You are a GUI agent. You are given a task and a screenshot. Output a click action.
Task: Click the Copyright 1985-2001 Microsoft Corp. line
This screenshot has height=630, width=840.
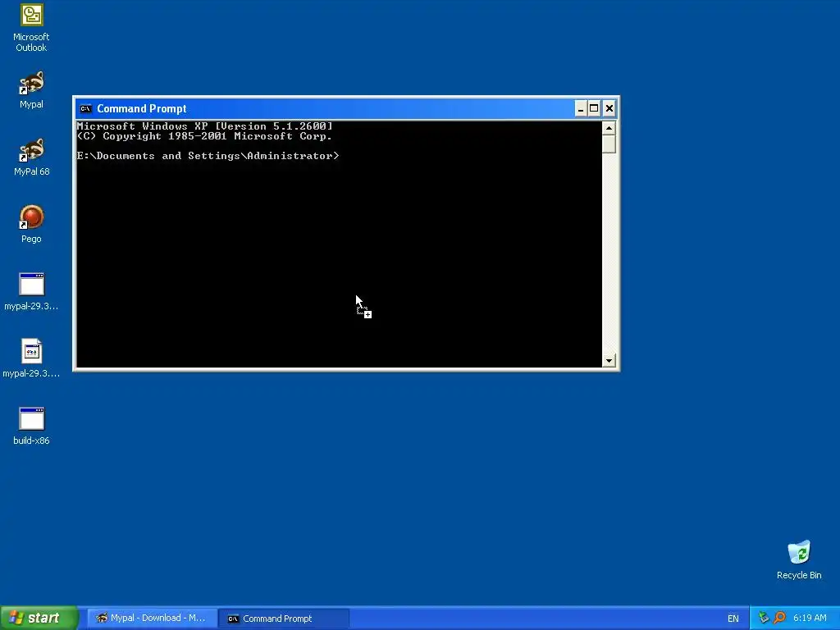coord(204,136)
